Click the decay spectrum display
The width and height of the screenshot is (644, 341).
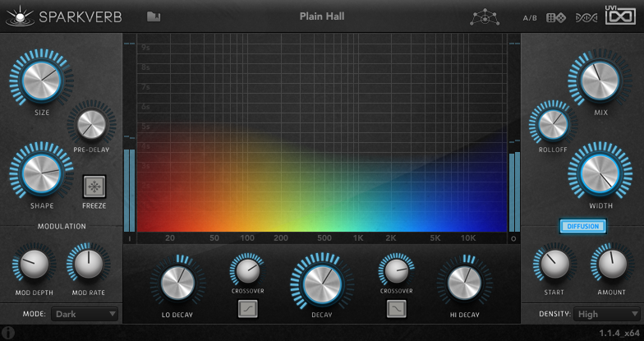(x=322, y=133)
